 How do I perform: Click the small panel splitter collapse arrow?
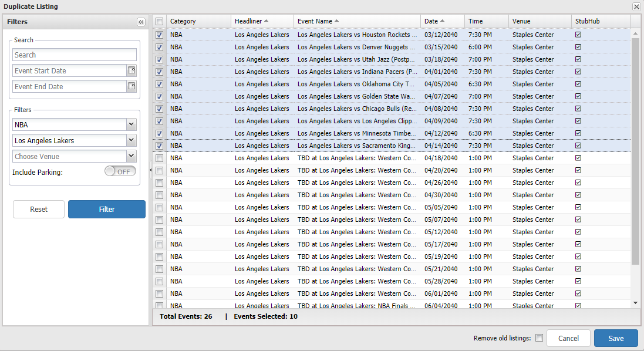coord(150,170)
